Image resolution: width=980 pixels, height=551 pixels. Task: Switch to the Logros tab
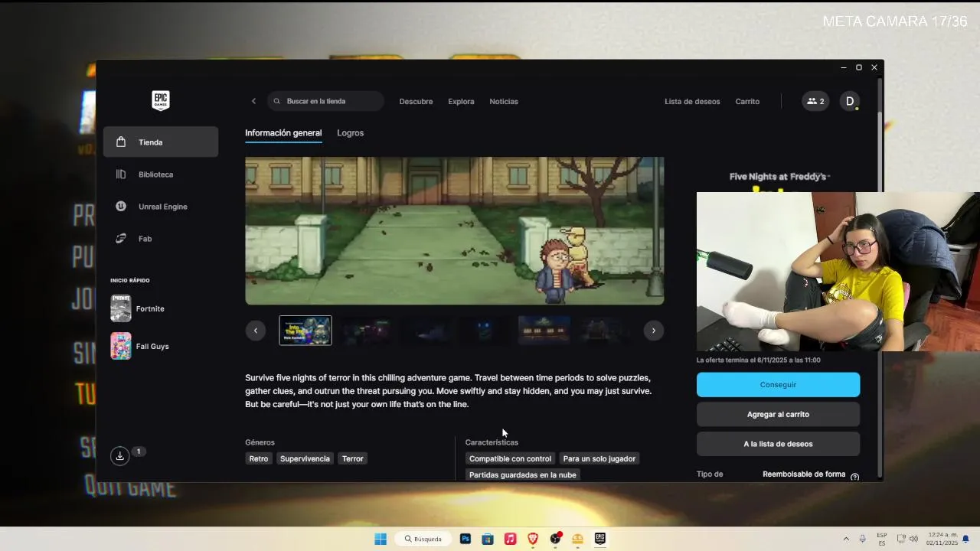pyautogui.click(x=350, y=133)
